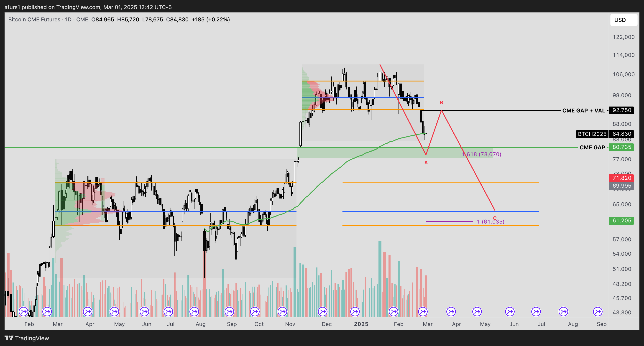Click contract roll icon above Apr 2025 label

[x=451, y=312]
